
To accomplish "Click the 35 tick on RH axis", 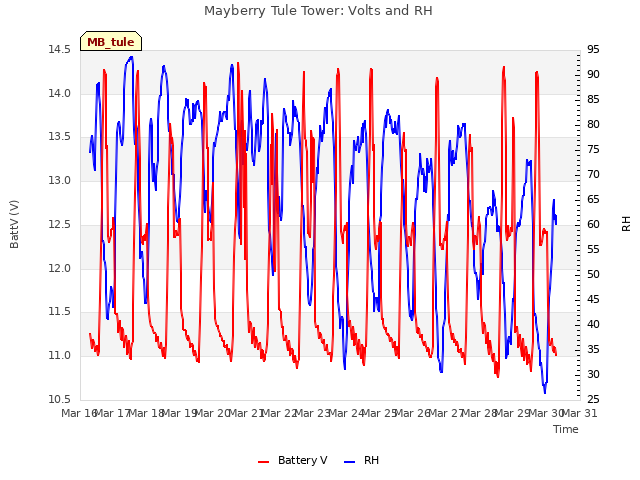I will 593,349.
